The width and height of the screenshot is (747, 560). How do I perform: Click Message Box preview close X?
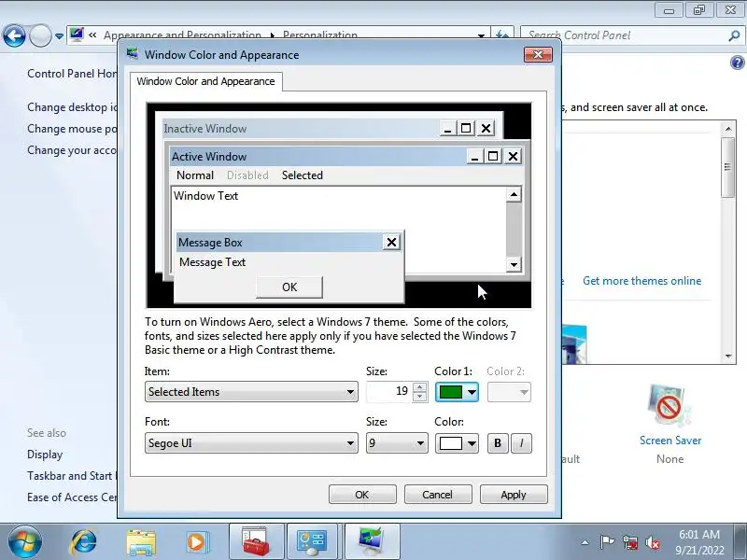coord(391,243)
